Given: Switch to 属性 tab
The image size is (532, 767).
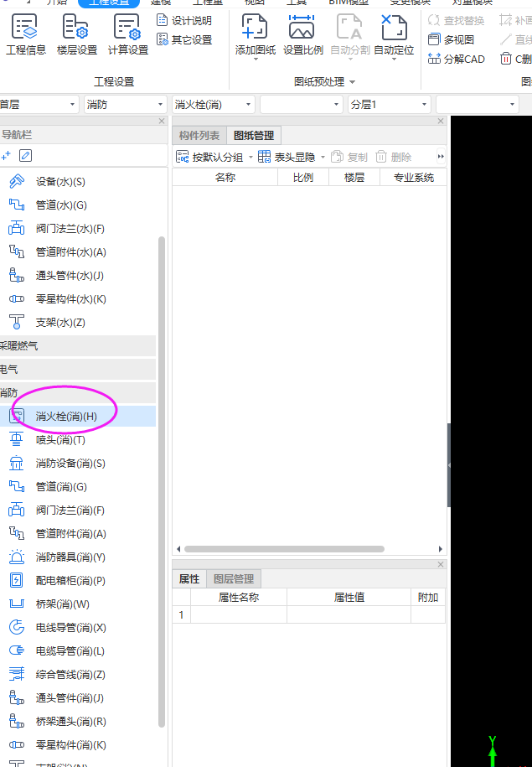Looking at the screenshot, I should pos(189,579).
